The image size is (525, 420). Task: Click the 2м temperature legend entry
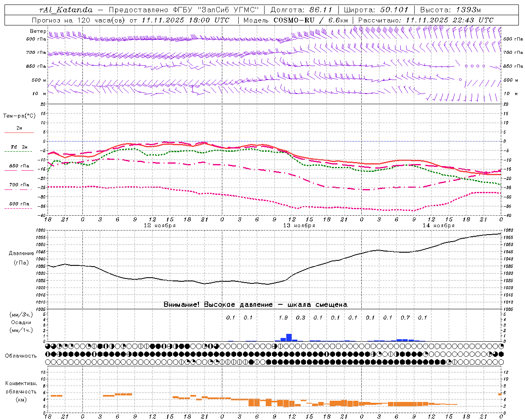coord(19,128)
